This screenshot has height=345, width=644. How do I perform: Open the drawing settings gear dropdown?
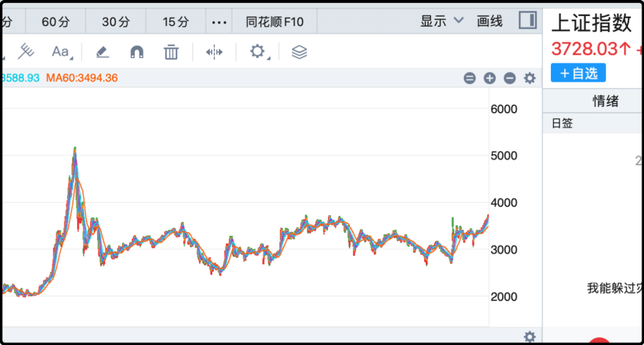tap(258, 52)
